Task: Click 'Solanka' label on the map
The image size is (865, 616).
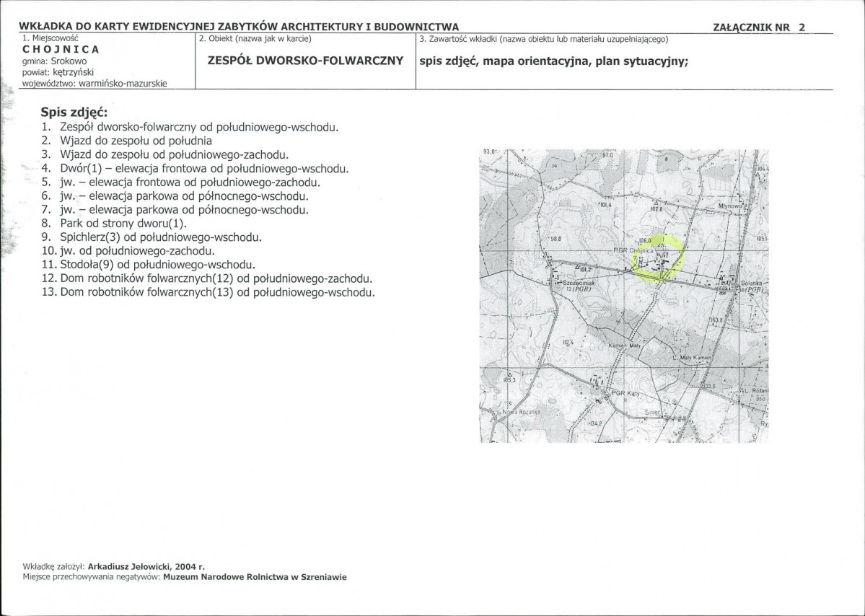Action: tap(751, 283)
